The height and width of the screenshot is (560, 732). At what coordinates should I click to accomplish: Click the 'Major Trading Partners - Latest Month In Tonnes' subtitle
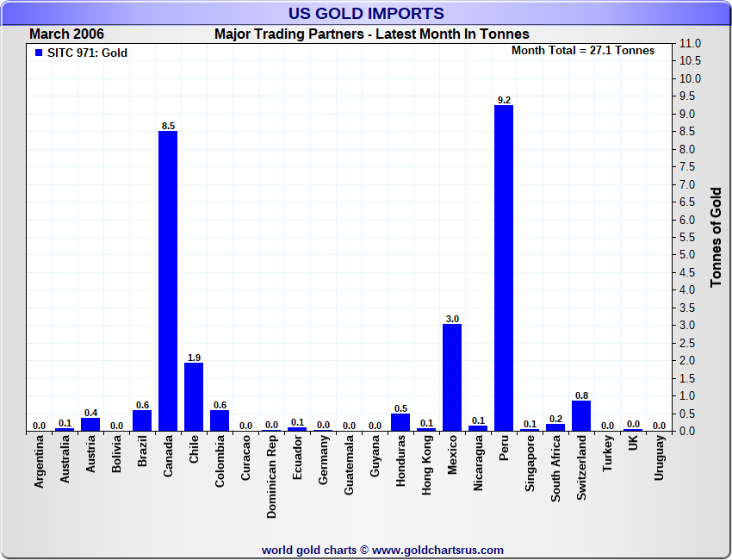(x=372, y=34)
